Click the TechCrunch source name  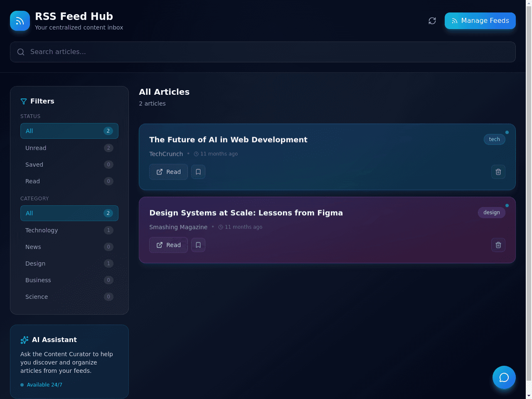166,154
